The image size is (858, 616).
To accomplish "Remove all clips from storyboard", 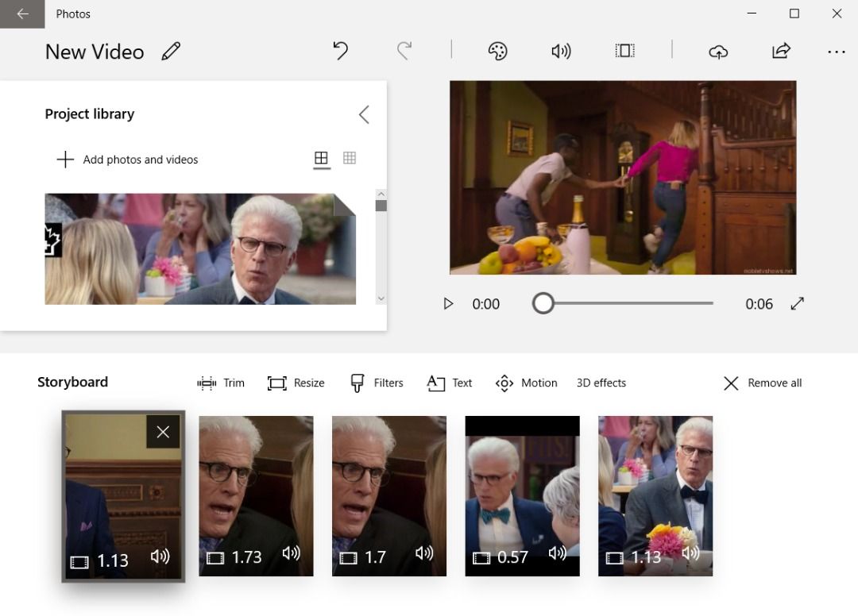I will (x=762, y=383).
